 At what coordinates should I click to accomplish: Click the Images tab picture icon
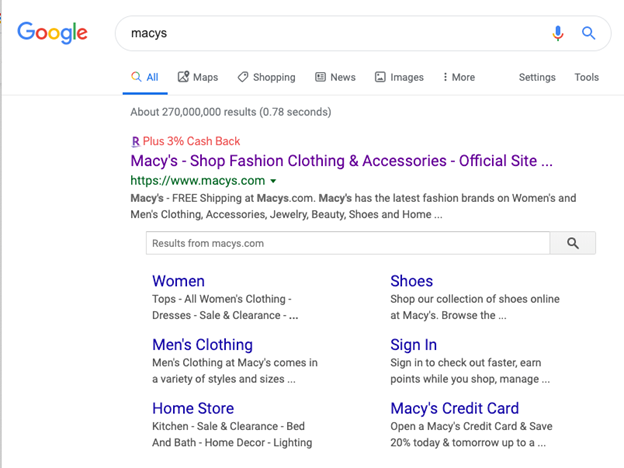[x=380, y=77]
